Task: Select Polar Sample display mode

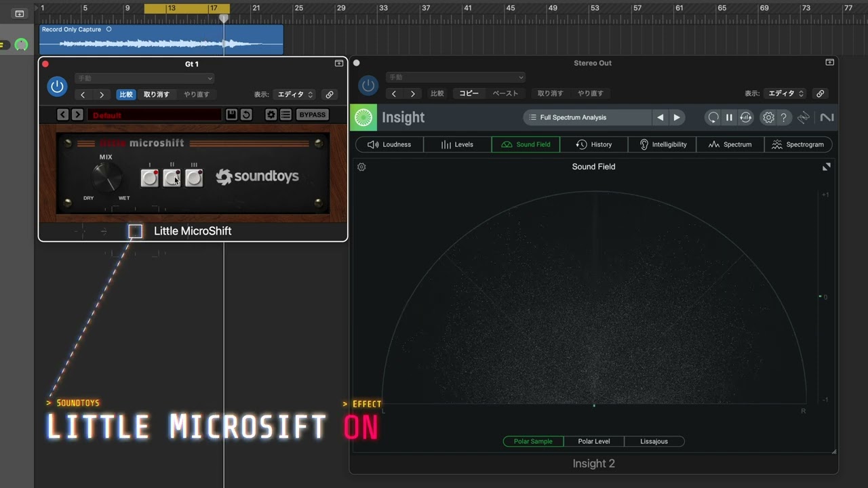Action: [x=533, y=441]
